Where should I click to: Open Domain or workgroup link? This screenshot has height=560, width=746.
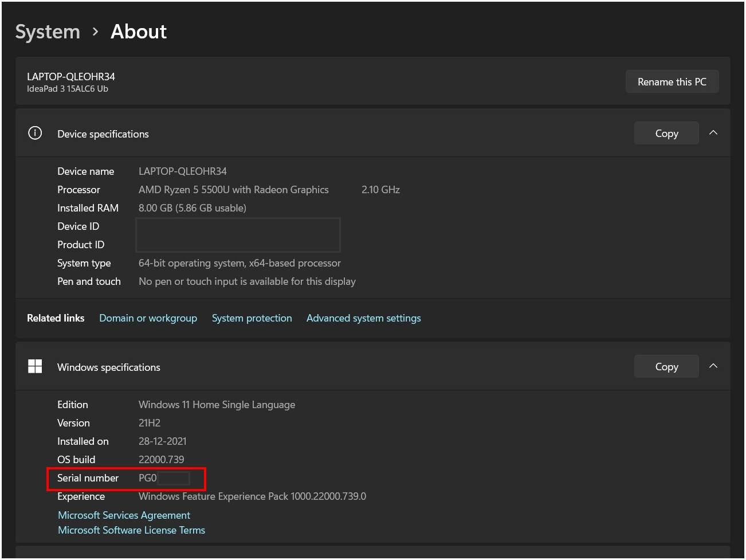tap(148, 318)
